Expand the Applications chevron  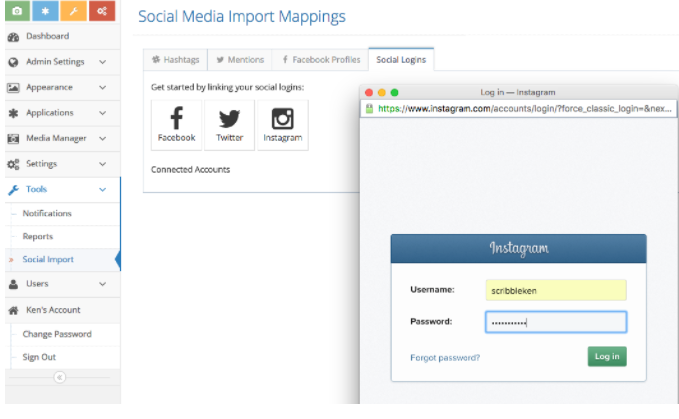coord(103,113)
